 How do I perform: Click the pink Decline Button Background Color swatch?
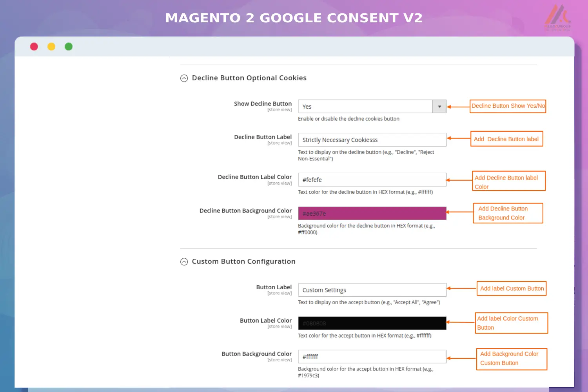click(x=372, y=213)
